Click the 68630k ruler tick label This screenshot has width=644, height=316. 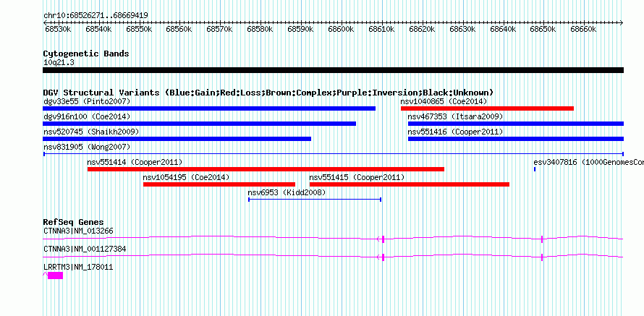(463, 30)
